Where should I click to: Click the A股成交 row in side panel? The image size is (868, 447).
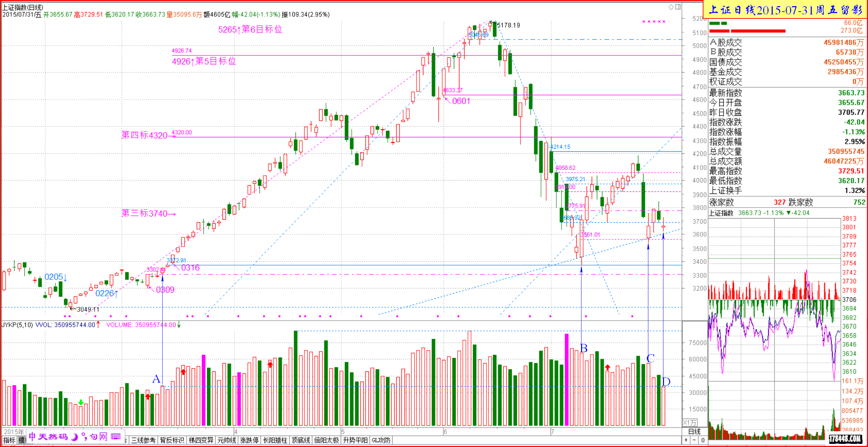(786, 42)
